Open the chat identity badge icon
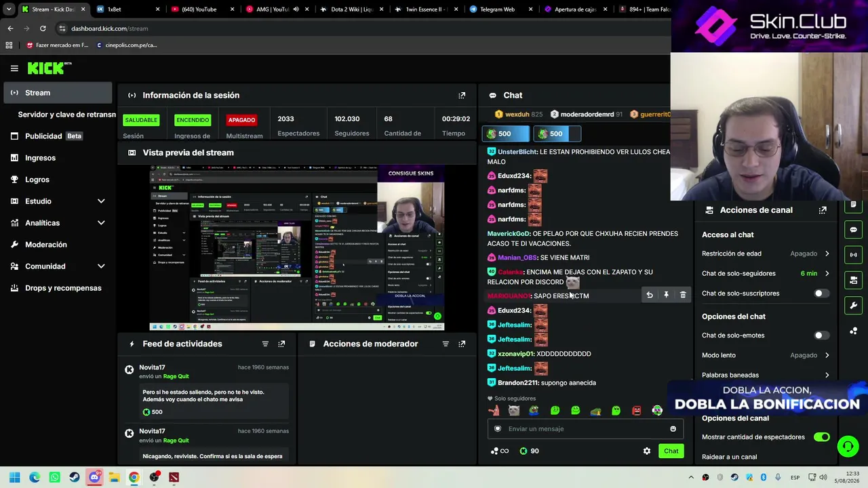The height and width of the screenshot is (488, 868). coord(498,428)
